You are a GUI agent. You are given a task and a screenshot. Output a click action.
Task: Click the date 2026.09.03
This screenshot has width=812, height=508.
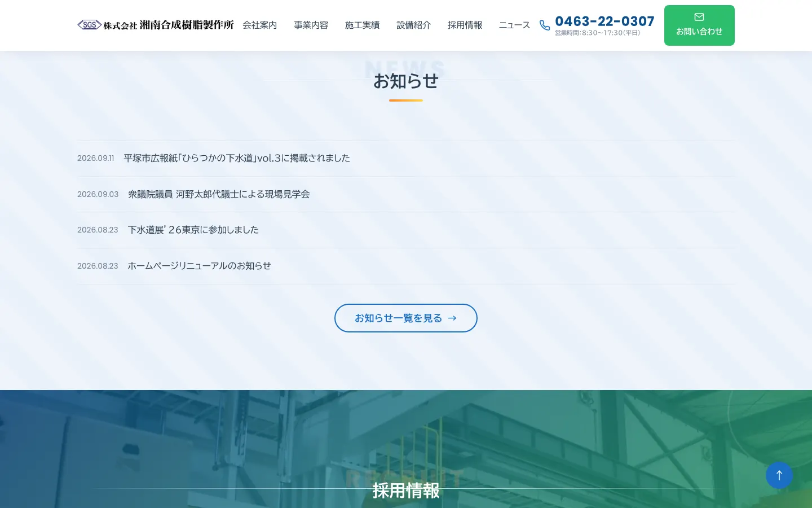(x=98, y=194)
